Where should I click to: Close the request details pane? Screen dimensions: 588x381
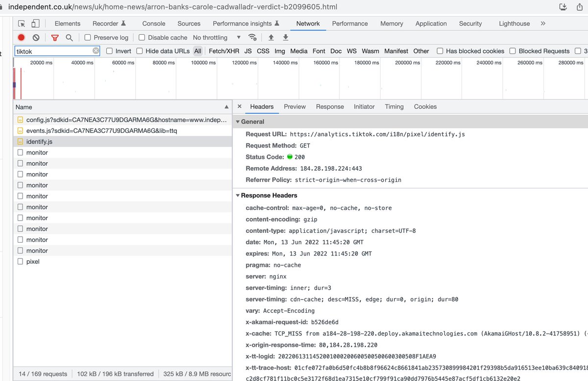pos(239,106)
